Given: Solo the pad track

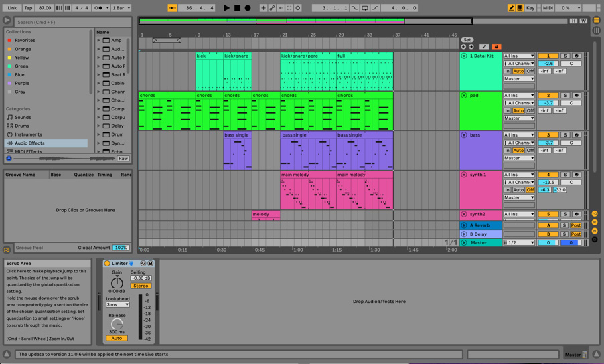Looking at the screenshot, I should (564, 96).
